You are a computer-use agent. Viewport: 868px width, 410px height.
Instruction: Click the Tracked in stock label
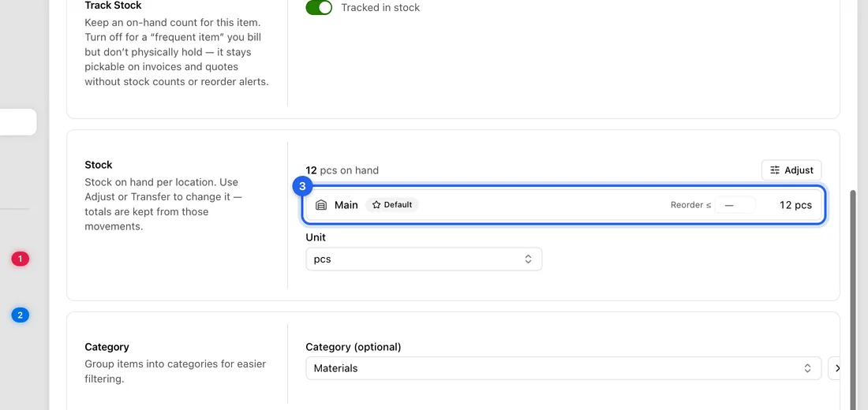click(x=380, y=8)
